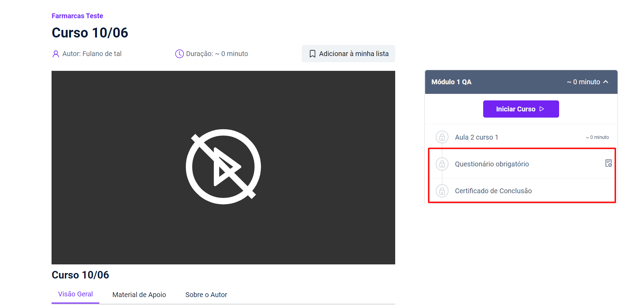This screenshot has width=644, height=306.
Task: Open the Questionário obrigatório item
Action: (492, 164)
